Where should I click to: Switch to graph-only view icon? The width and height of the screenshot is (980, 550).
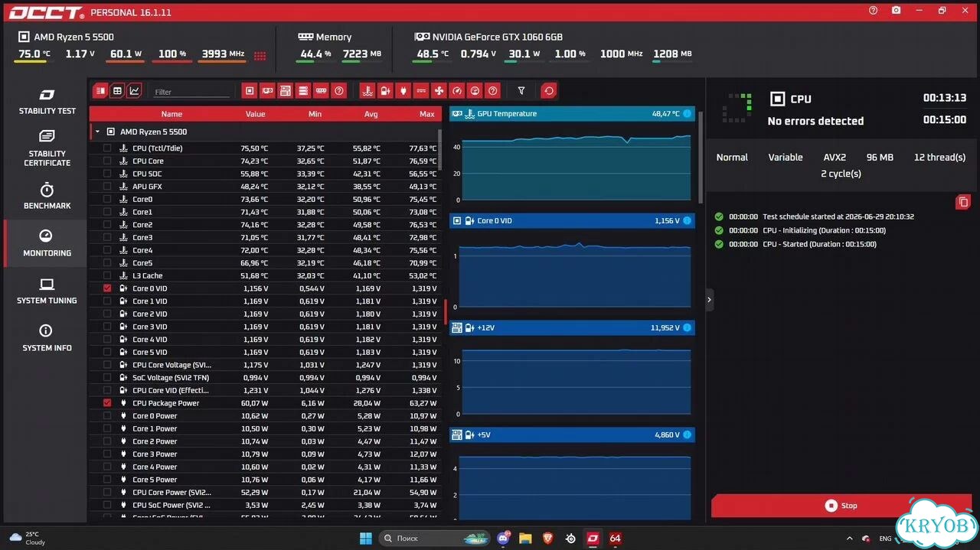coord(135,91)
